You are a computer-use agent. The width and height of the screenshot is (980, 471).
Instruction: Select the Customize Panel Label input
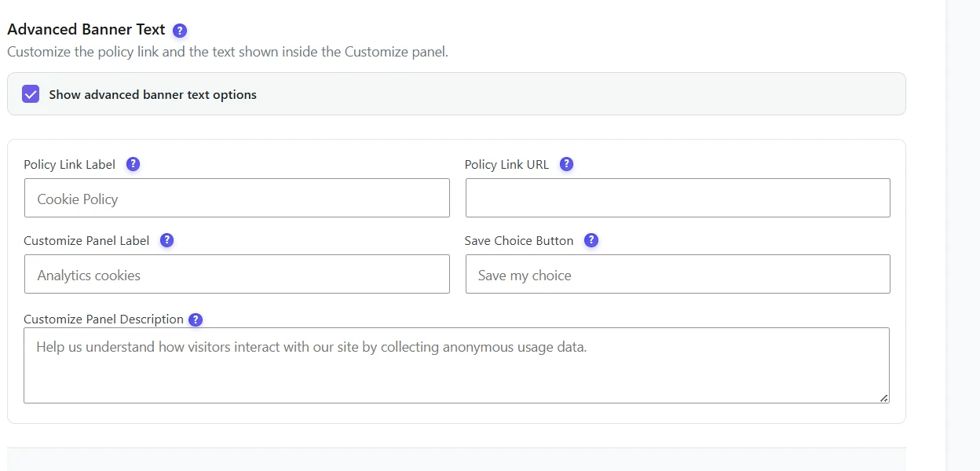(236, 274)
